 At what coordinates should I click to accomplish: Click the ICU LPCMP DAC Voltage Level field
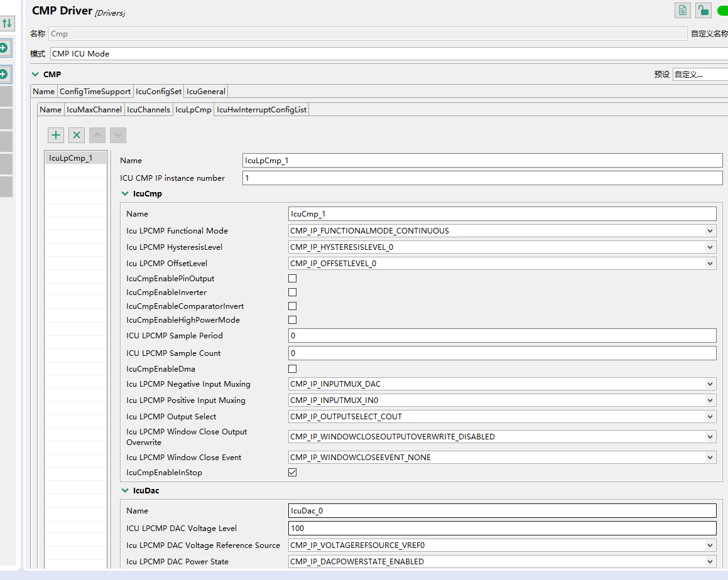click(502, 529)
